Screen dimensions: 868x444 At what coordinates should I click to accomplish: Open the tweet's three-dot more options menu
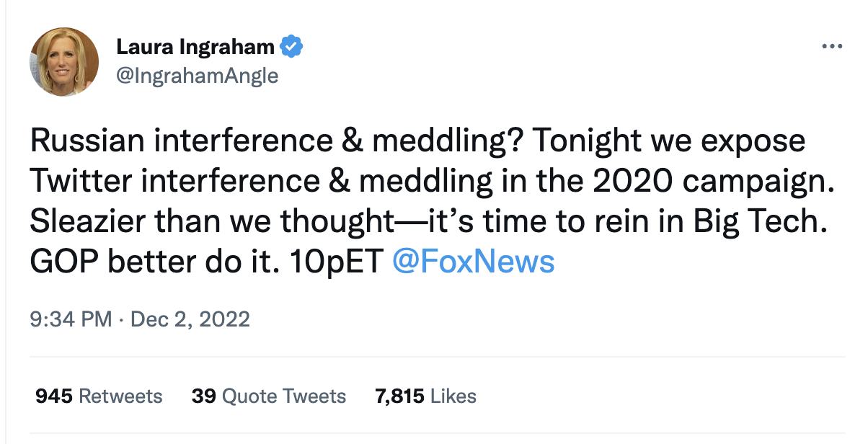(831, 46)
